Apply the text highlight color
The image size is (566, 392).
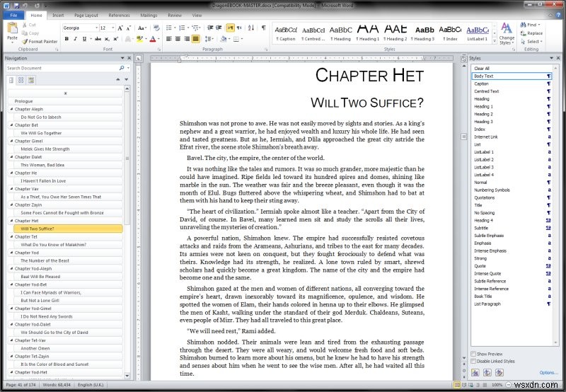click(139, 39)
